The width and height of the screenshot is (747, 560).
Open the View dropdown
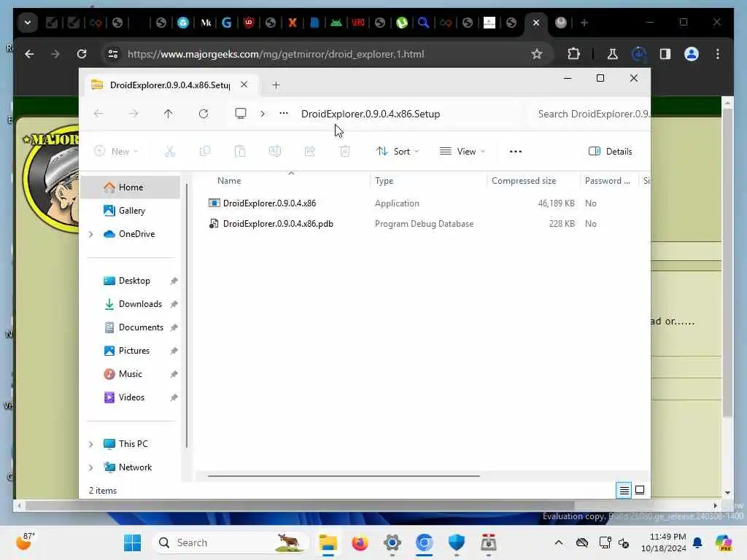tap(462, 152)
